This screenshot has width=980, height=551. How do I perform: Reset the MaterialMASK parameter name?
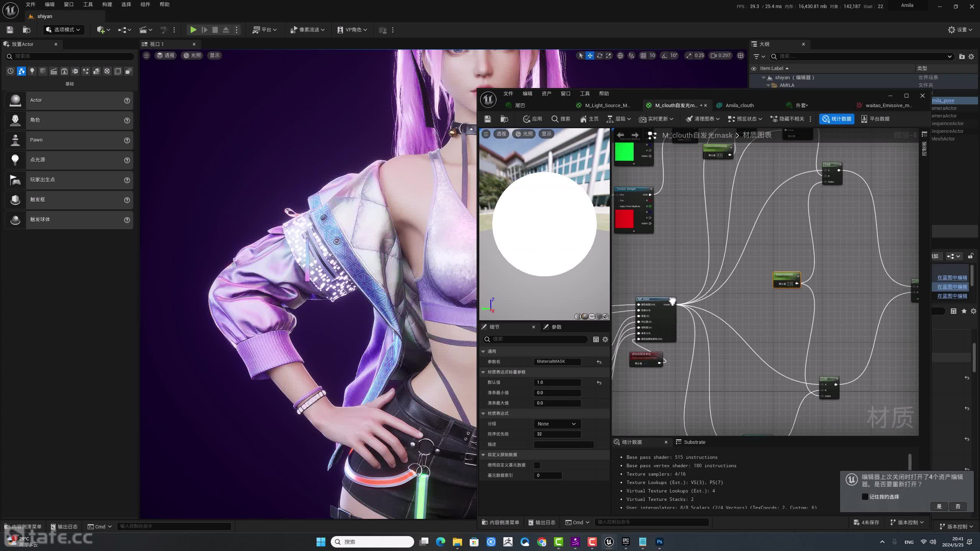point(599,362)
